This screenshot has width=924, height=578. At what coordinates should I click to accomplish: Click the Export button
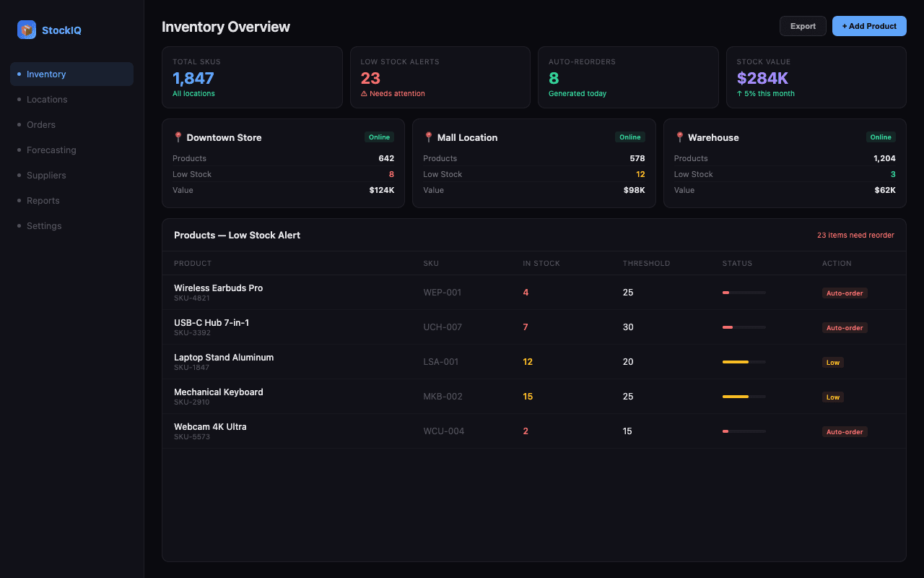click(x=803, y=25)
